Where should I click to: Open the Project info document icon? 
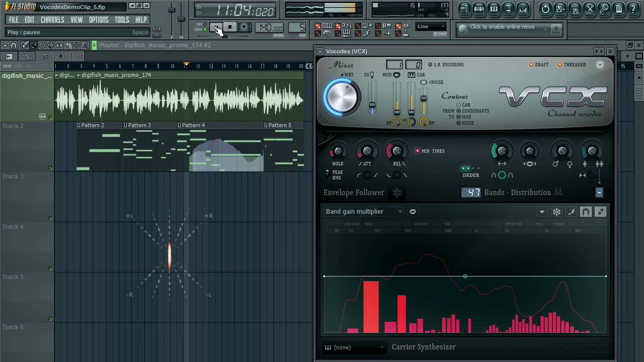click(619, 9)
